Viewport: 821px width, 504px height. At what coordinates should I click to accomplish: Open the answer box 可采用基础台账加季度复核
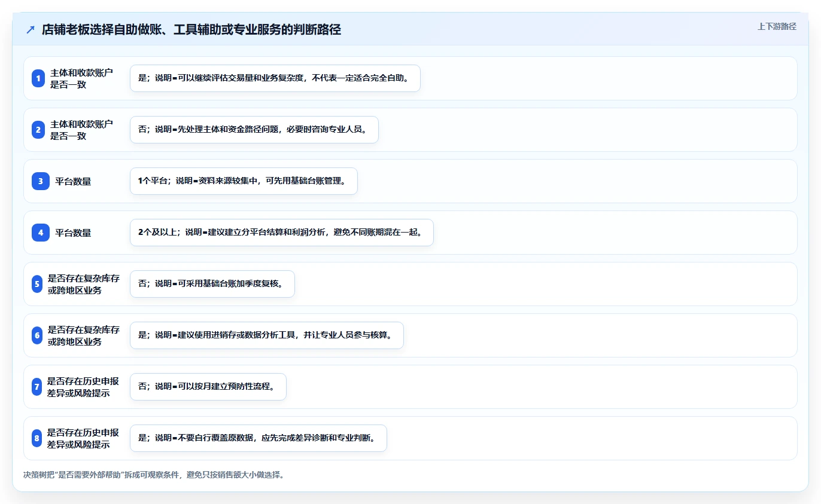[x=212, y=284]
